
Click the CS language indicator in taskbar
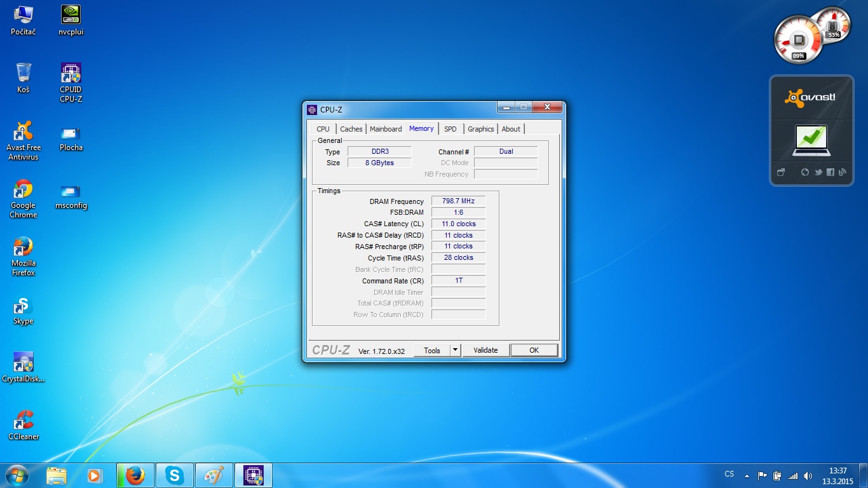pyautogui.click(x=729, y=474)
